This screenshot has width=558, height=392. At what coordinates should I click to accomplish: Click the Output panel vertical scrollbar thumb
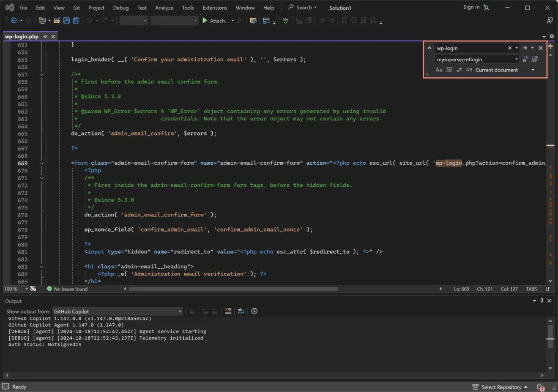coord(550,336)
